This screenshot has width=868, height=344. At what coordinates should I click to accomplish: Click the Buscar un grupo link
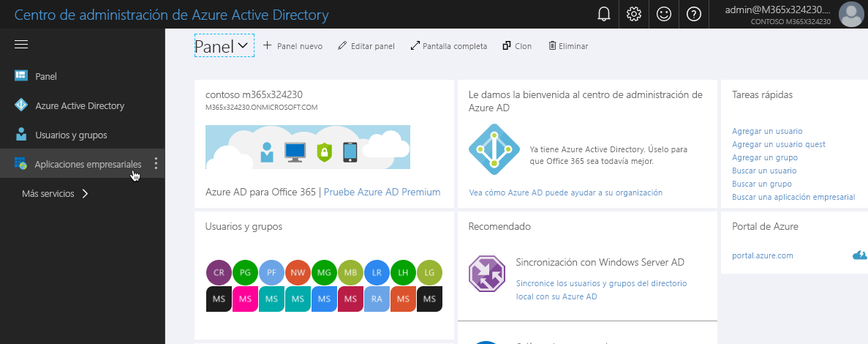[762, 184]
